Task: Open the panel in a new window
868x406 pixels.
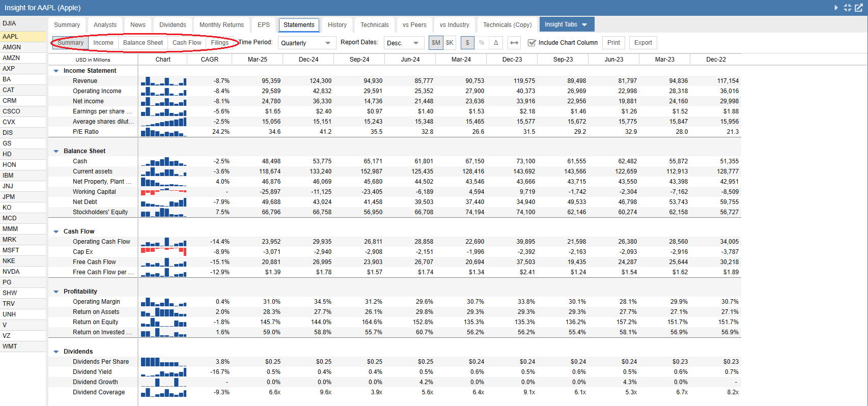Action: pyautogui.click(x=859, y=8)
